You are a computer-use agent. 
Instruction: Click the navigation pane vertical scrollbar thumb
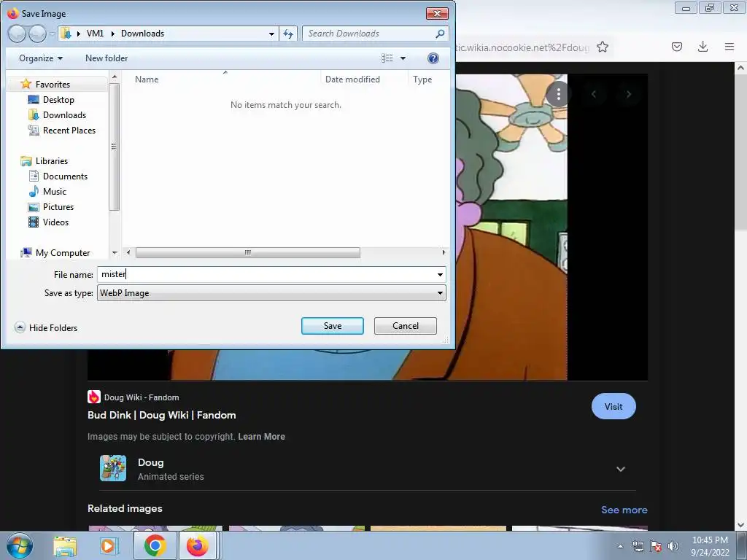click(114, 147)
